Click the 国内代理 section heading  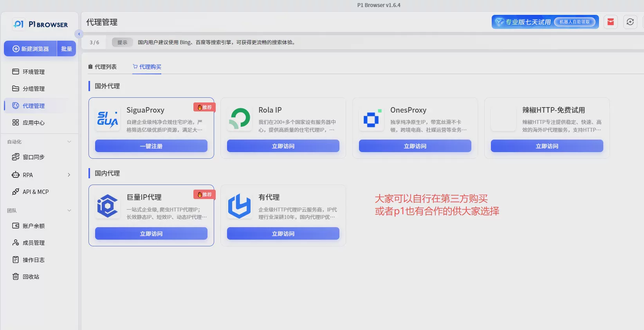pos(107,173)
